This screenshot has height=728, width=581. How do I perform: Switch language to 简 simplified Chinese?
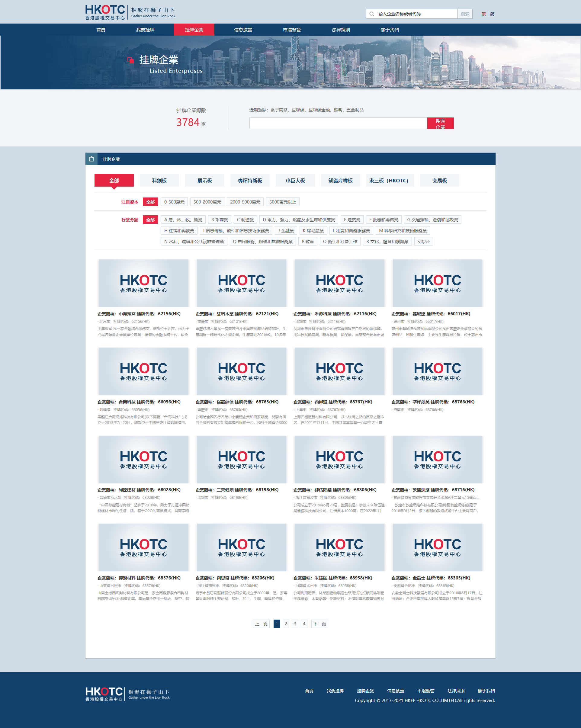click(492, 14)
